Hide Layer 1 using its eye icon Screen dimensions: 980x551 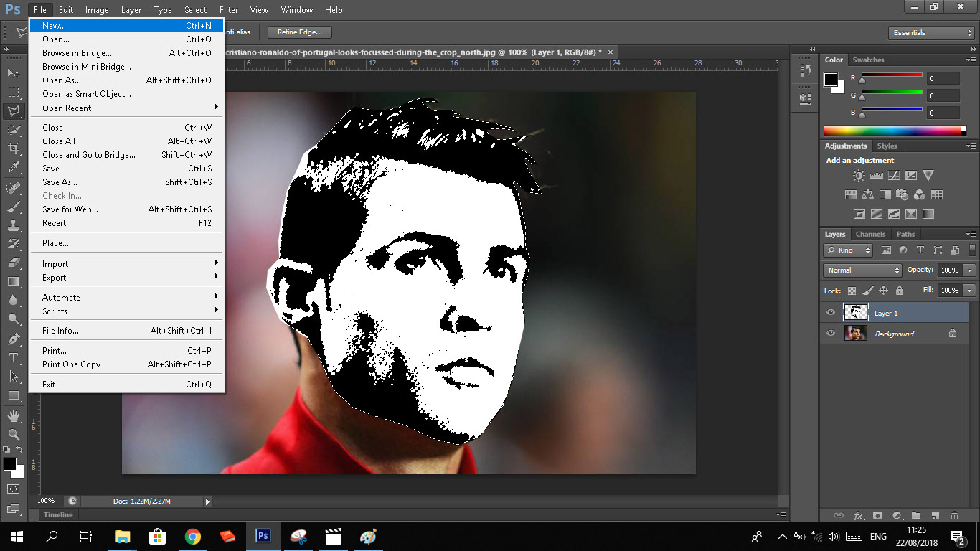click(831, 313)
